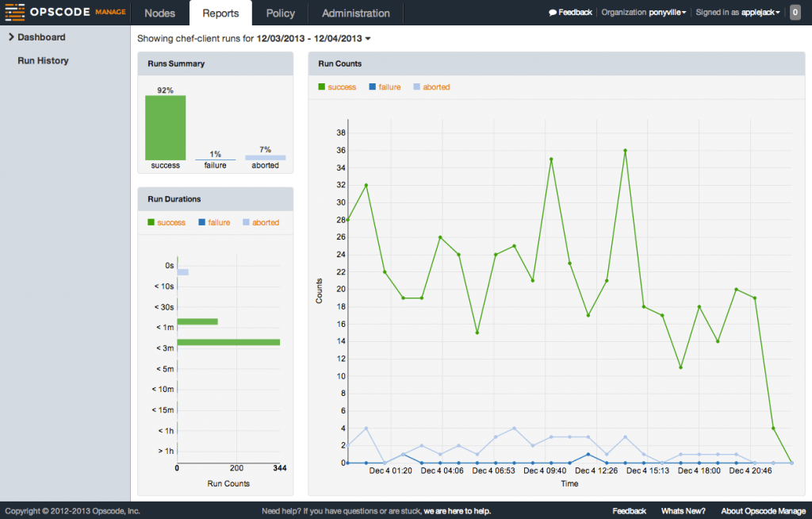
Task: Open the Whats New? footer link
Action: coord(683,510)
